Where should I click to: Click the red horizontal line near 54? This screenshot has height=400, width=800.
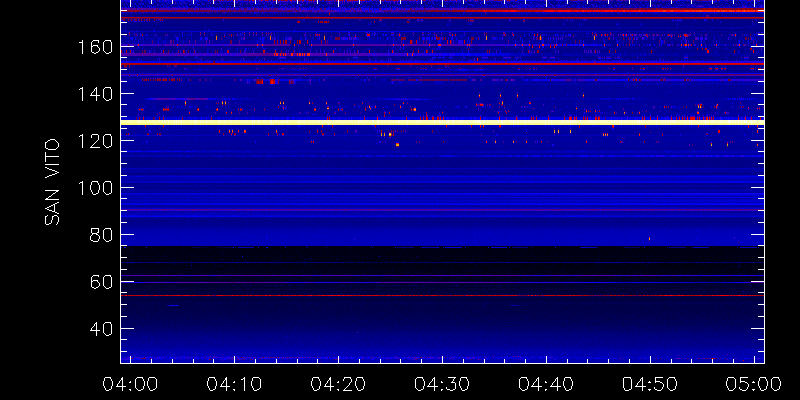pos(442,295)
